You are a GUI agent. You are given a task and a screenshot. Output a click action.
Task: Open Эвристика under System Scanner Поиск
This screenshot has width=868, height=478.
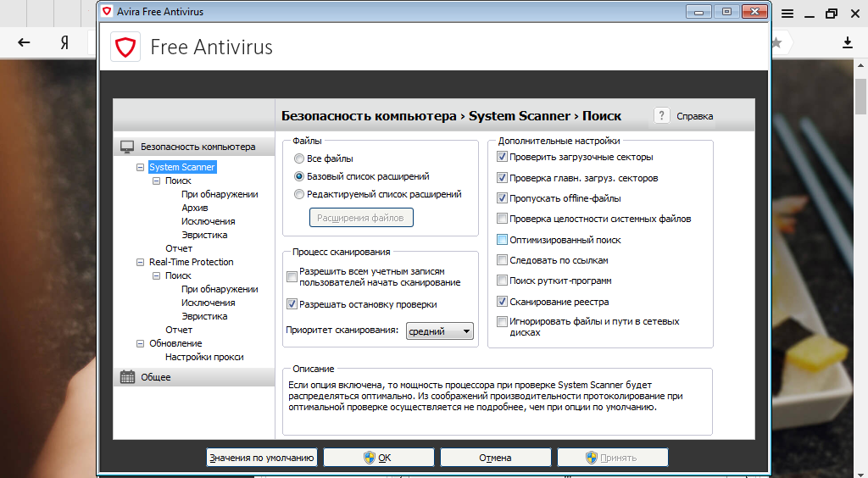tap(204, 235)
